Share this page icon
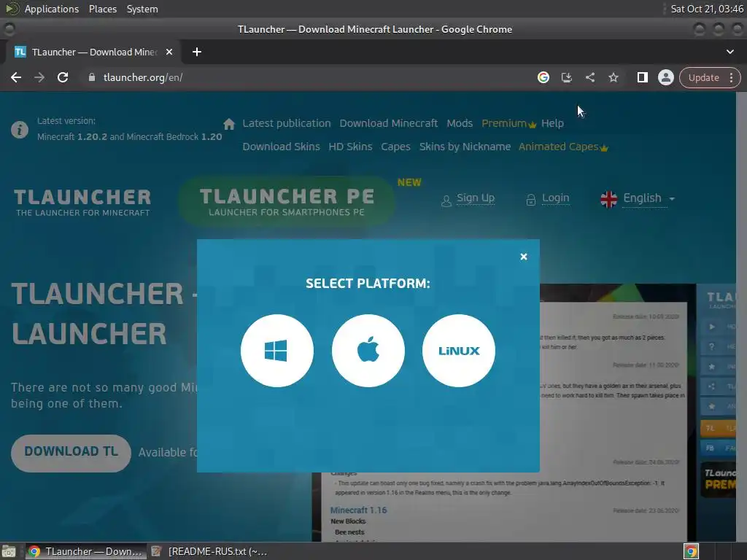 (589, 77)
